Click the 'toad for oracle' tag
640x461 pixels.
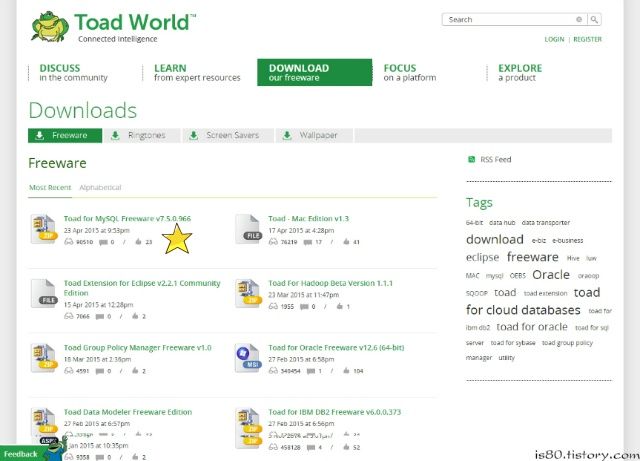(532, 327)
